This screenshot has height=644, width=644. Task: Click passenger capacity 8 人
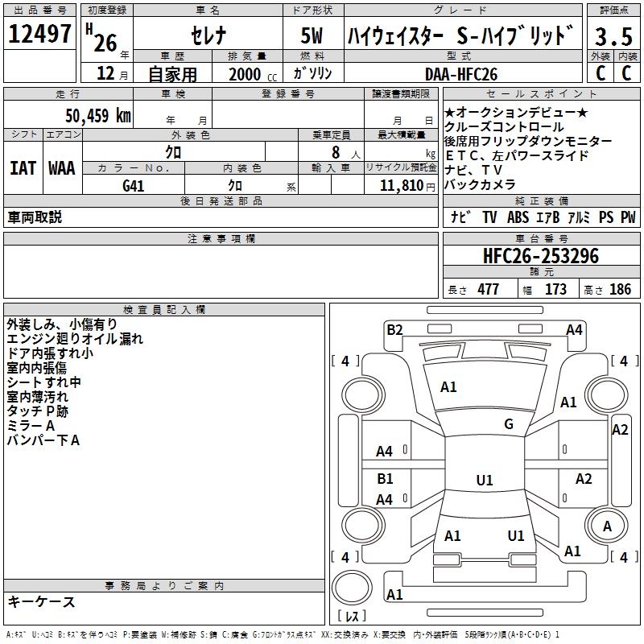pyautogui.click(x=346, y=153)
